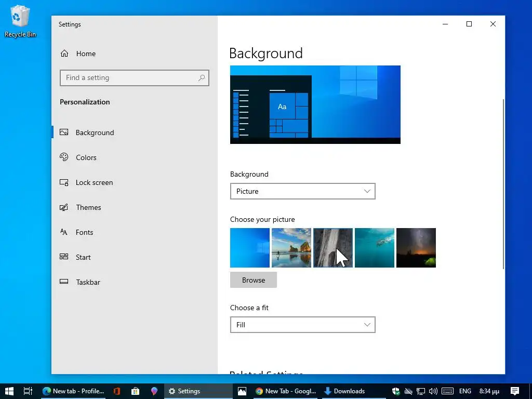Open the Paint 3D balloon taskbar icon
This screenshot has height=399, width=532.
click(x=154, y=391)
